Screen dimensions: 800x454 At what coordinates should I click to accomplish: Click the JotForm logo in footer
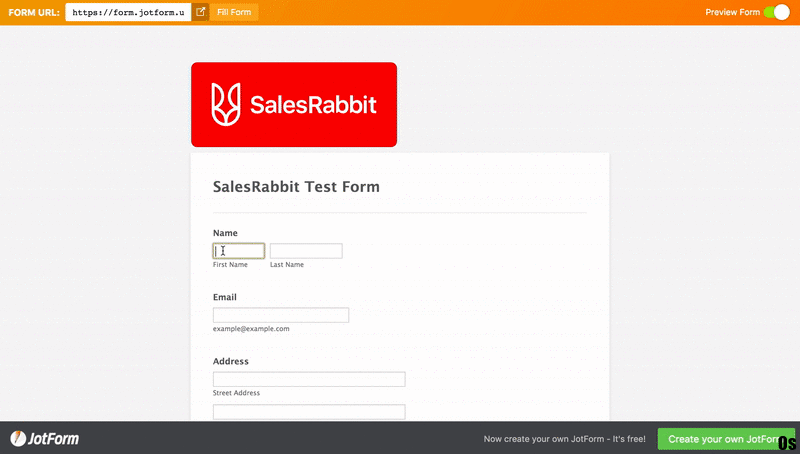click(44, 439)
